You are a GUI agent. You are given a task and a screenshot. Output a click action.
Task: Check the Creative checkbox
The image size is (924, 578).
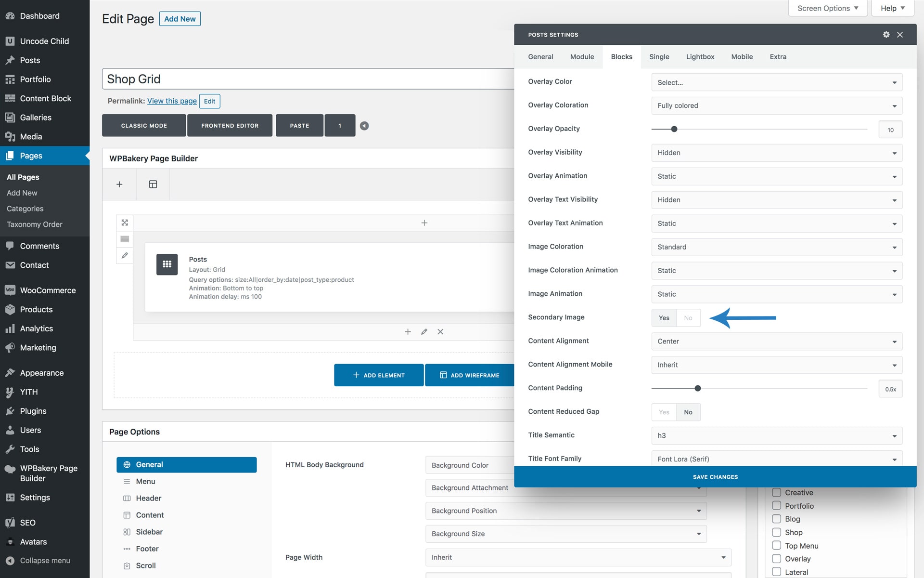coord(776,492)
